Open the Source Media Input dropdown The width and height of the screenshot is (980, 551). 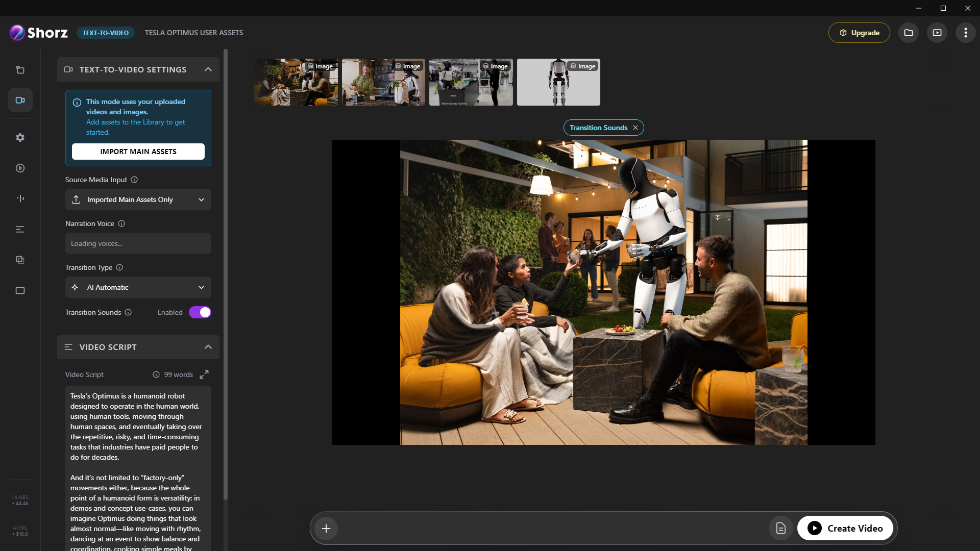pos(138,199)
